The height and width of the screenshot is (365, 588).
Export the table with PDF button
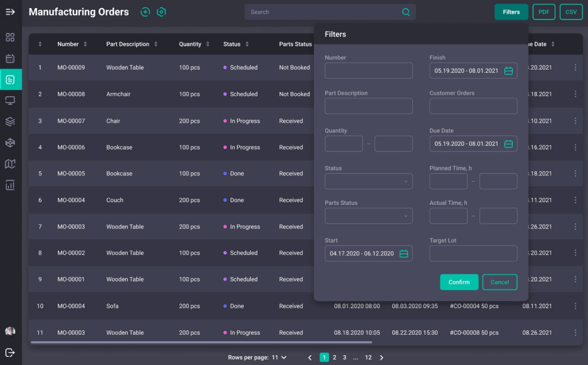click(544, 12)
